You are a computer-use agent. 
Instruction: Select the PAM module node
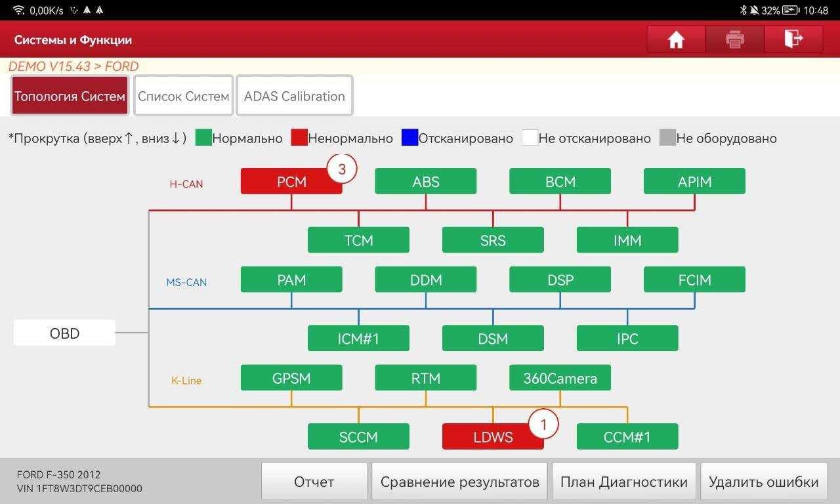[x=291, y=280]
